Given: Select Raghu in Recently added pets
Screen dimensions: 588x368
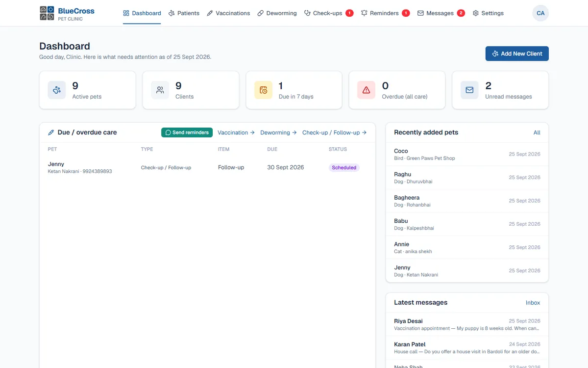Looking at the screenshot, I should point(467,178).
